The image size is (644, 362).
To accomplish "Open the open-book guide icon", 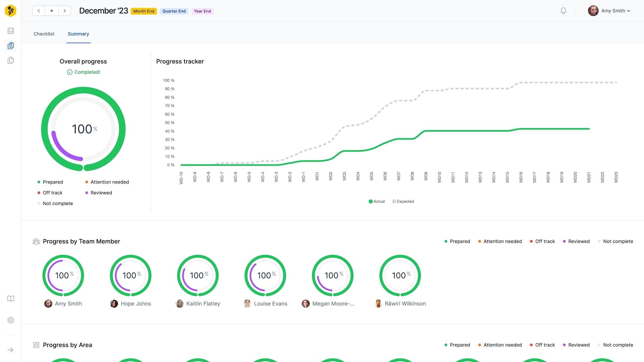I will 11,299.
